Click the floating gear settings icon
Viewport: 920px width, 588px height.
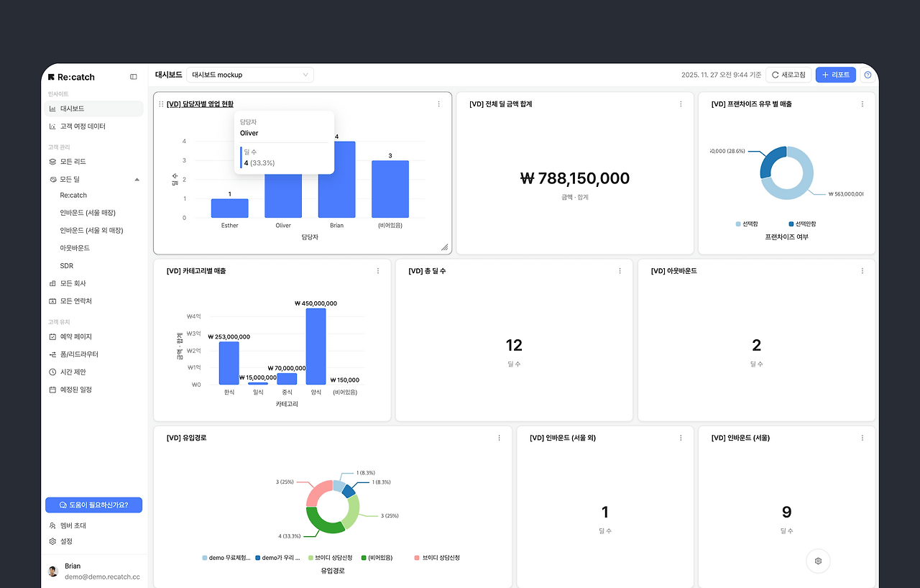click(x=818, y=561)
